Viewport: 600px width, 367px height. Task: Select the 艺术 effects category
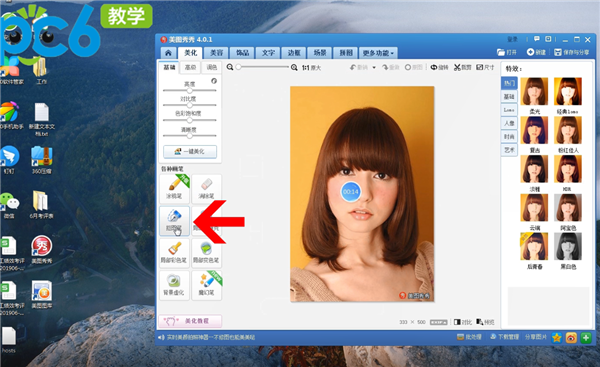point(509,150)
